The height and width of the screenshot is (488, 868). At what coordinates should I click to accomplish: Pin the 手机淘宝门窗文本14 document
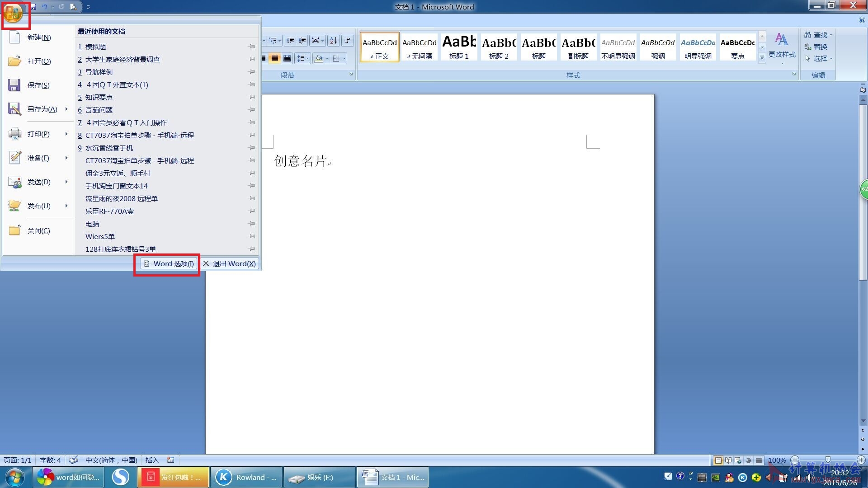coord(252,186)
